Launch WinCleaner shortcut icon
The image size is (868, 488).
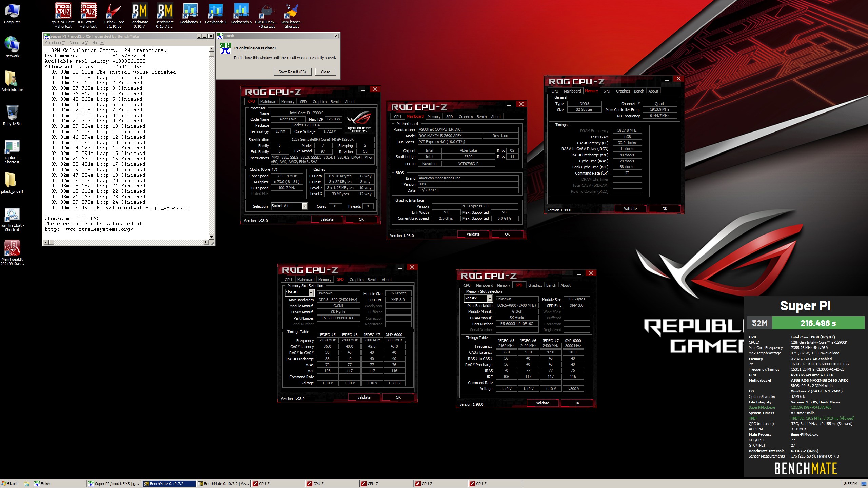292,16
